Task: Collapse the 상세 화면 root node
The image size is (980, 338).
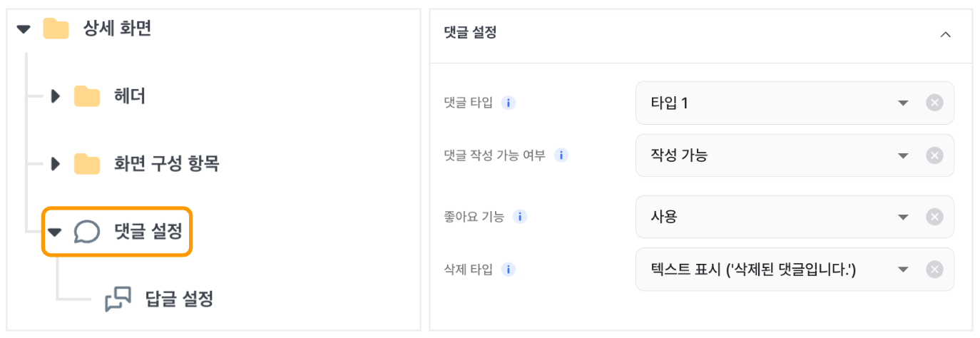Action: (x=24, y=29)
